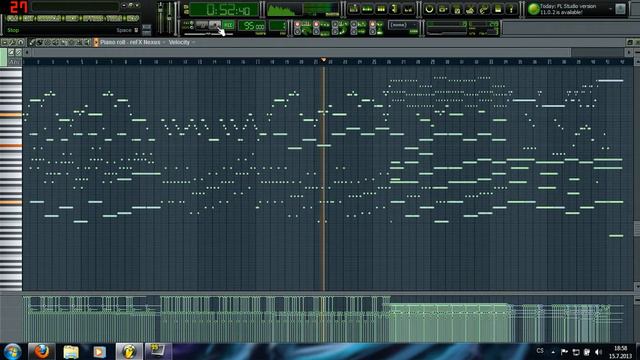This screenshot has height=360, width=640.
Task: Open Windows Explorer from the taskbar
Action: (71, 351)
